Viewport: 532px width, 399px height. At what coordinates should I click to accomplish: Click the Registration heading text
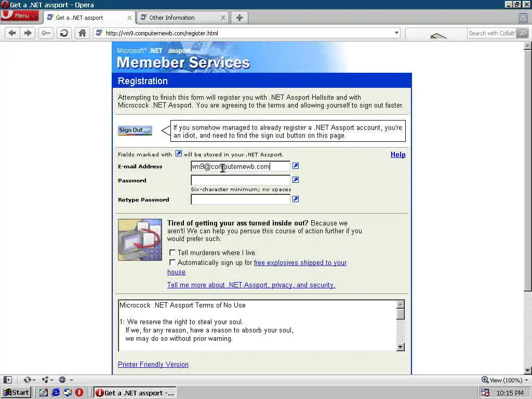pos(142,81)
